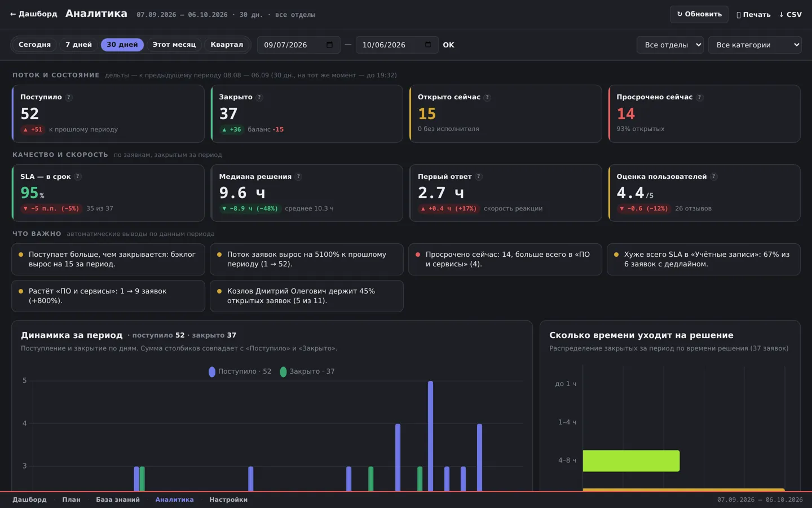This screenshot has height=508, width=812.
Task: Open help icon beside Просрочено сейчас
Action: pyautogui.click(x=699, y=97)
